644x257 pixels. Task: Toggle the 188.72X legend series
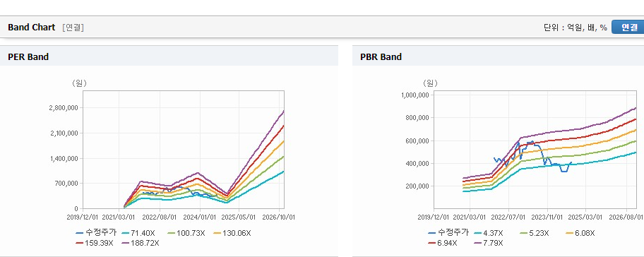[141, 243]
